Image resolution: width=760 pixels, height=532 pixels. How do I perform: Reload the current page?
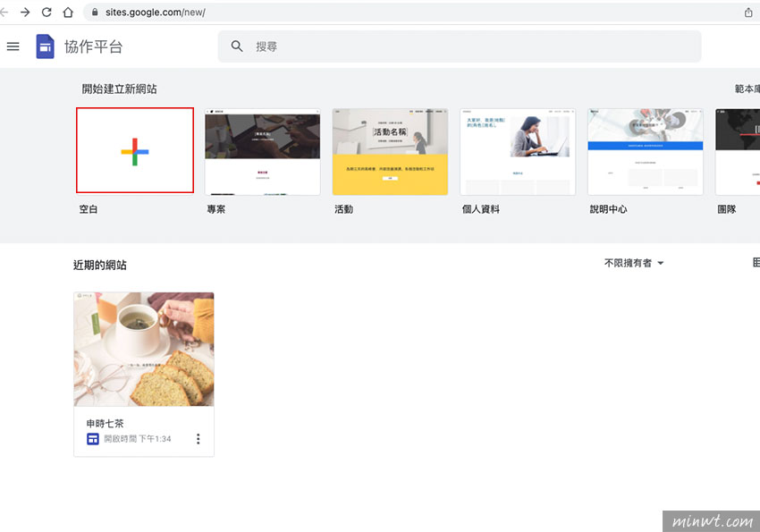tap(46, 13)
